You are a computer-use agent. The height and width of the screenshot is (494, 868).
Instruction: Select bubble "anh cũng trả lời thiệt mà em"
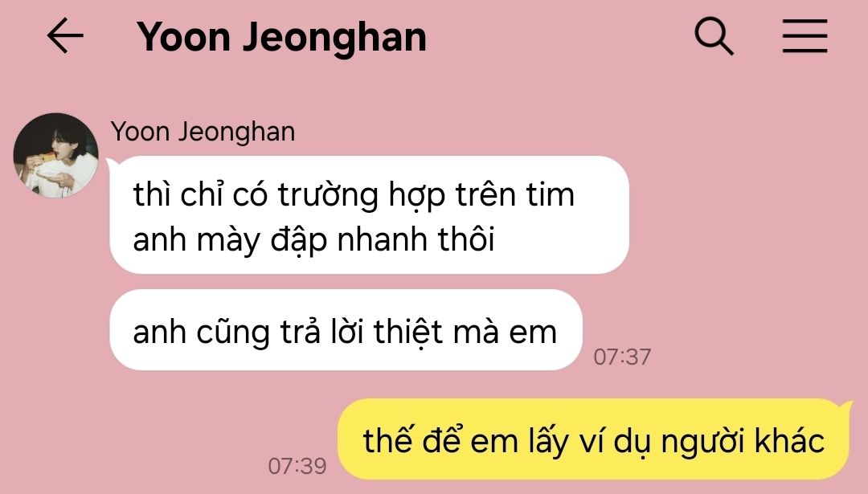(x=346, y=330)
